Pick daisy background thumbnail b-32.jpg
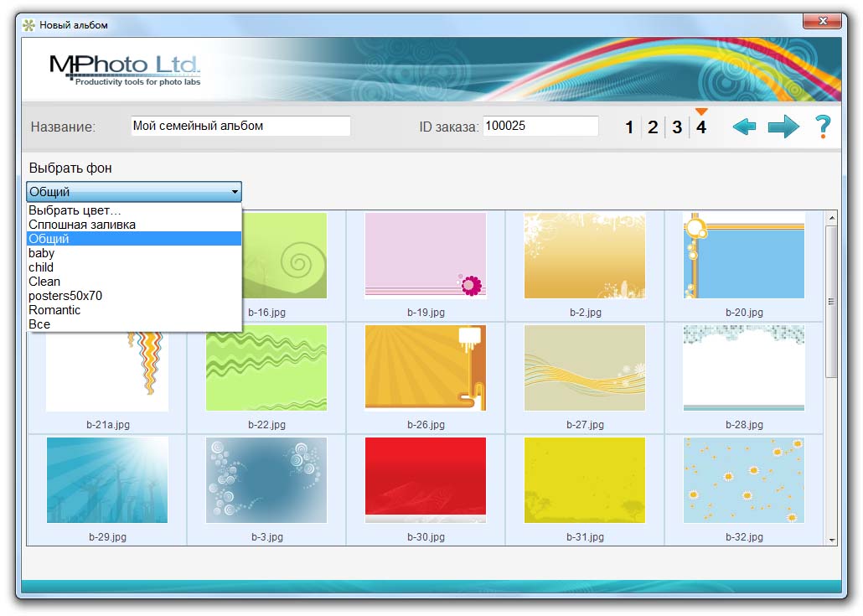 [743, 480]
